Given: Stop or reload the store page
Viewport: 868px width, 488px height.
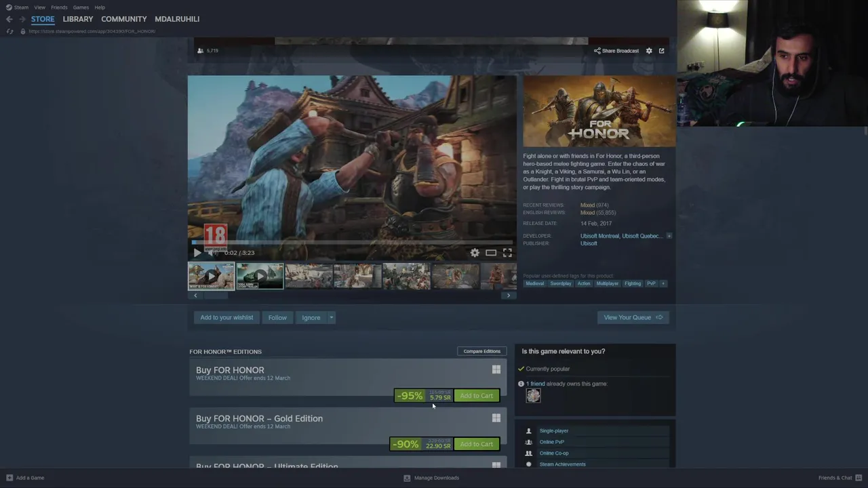Looking at the screenshot, I should click(x=9, y=31).
